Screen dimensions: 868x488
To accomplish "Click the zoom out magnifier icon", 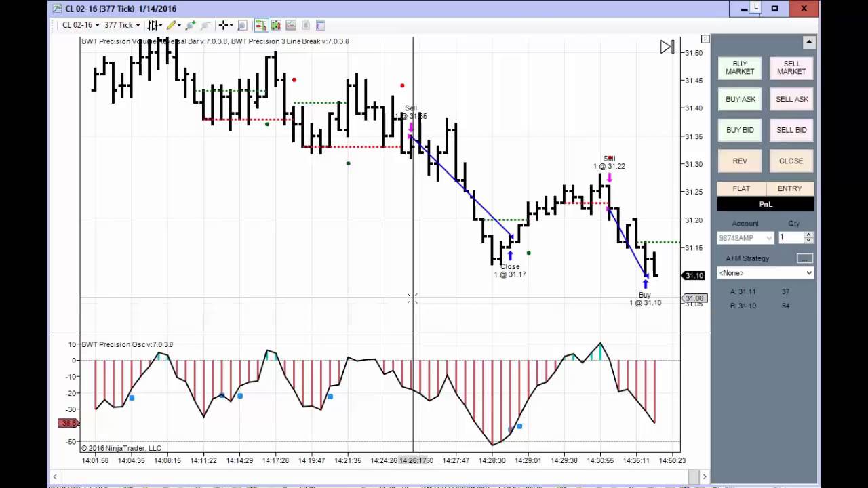I will (x=206, y=25).
